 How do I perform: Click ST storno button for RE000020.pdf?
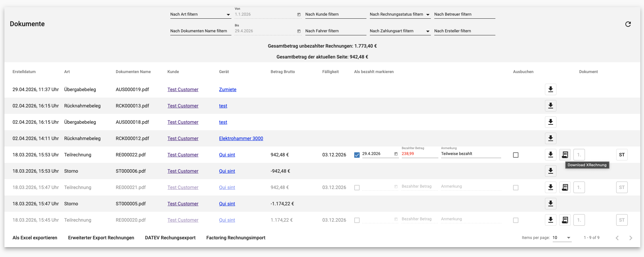point(622,220)
